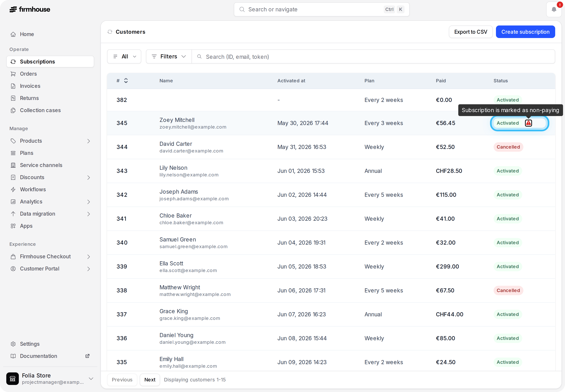Sort table by the # column arrows
Screen dimensions: 565x392
click(x=126, y=81)
